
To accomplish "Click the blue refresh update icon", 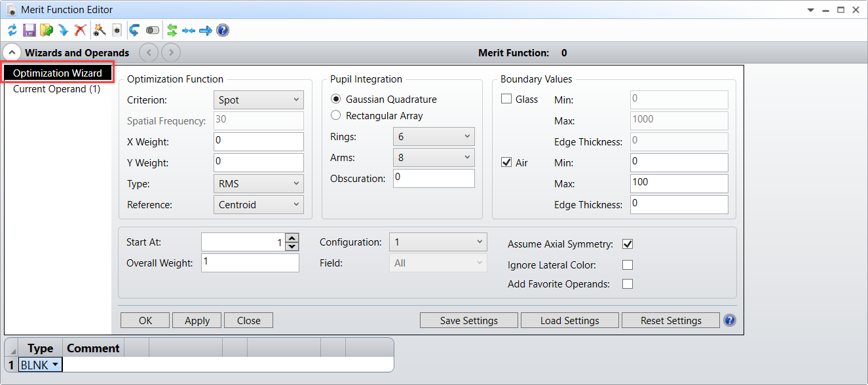I will pyautogui.click(x=12, y=30).
